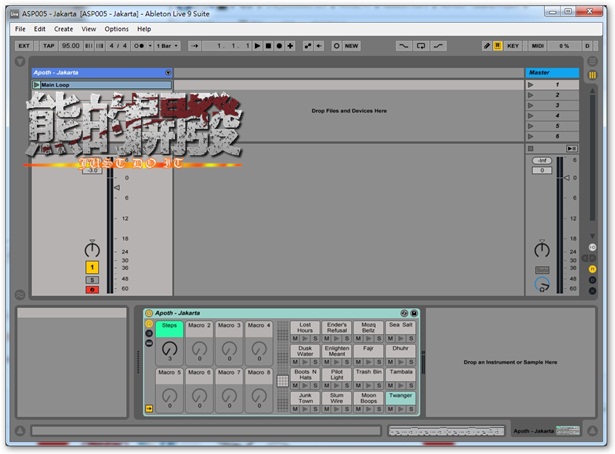Save the Apoth - Jakarta rack preset
Image resolution: width=615 pixels, height=454 pixels.
(414, 313)
